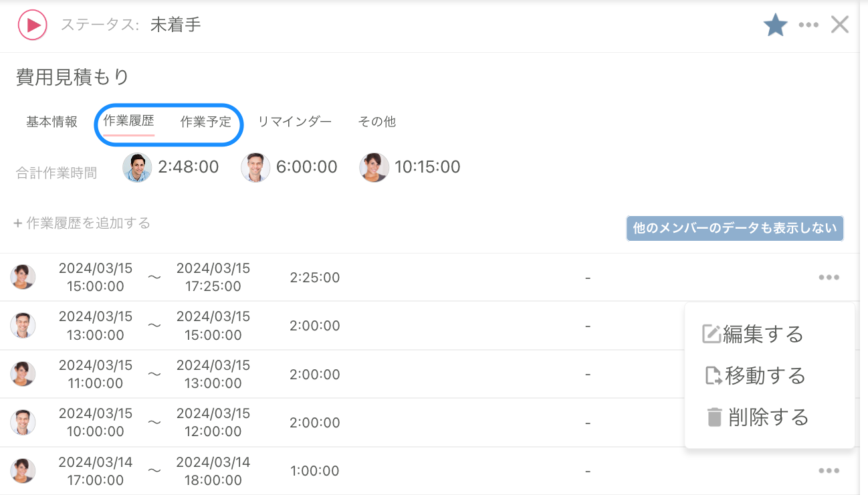Switch to the 作業予定 tab
This screenshot has height=495, width=868.
point(205,121)
